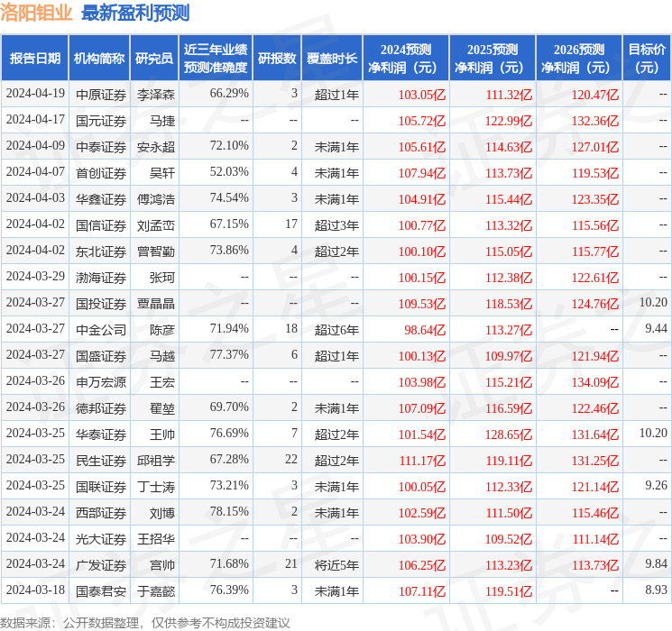Click the 2024 forecast 98.64亿
This screenshot has height=631, width=672.
[425, 330]
